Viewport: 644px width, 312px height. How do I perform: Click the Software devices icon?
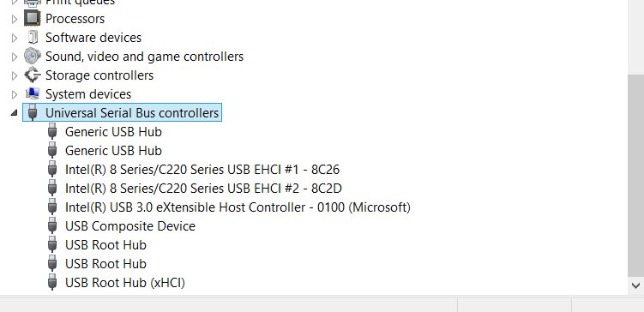[32, 38]
